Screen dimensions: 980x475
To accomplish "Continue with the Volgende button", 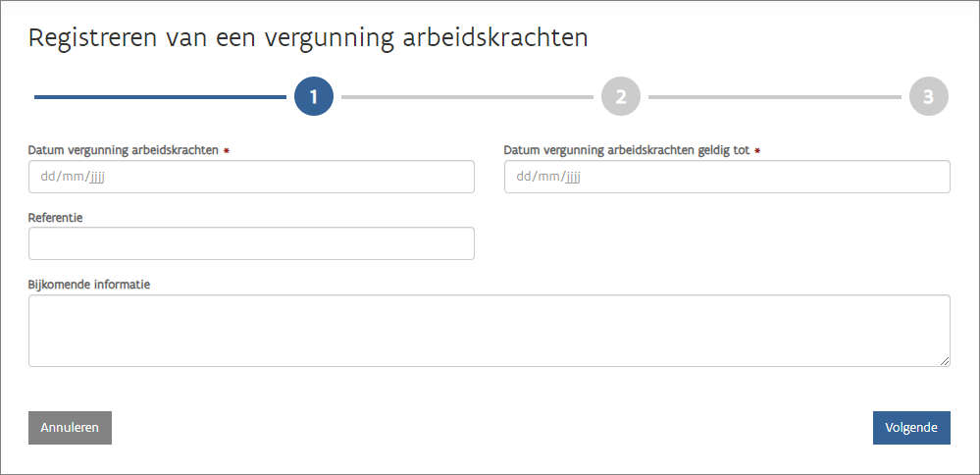I will 911,428.
